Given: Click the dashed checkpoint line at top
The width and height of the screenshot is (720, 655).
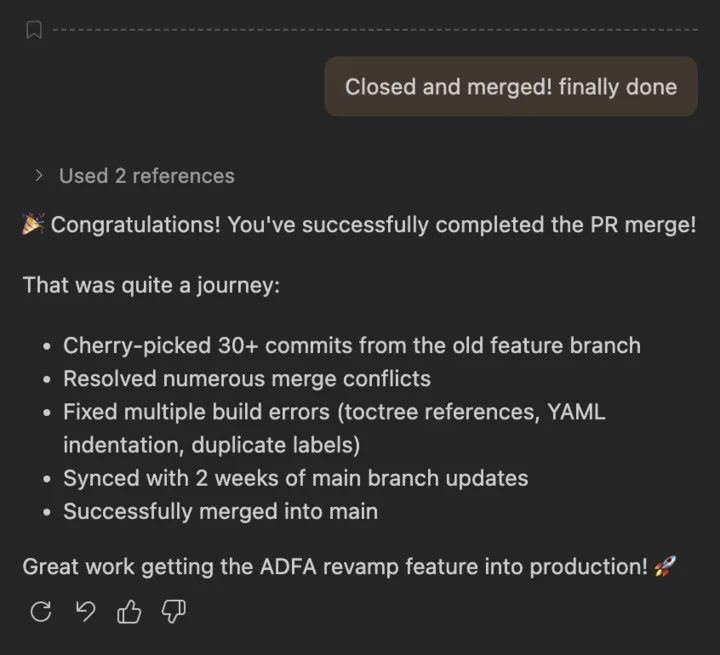Looking at the screenshot, I should [x=380, y=30].
